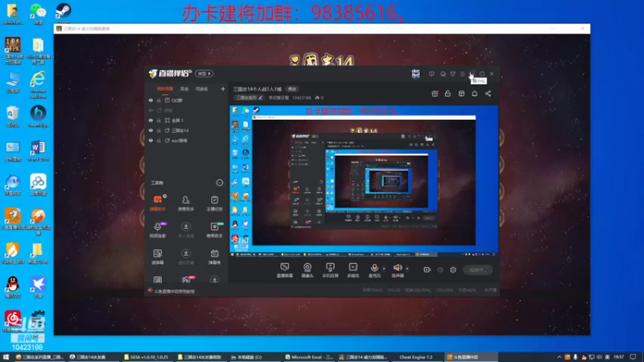
Task: Open the 榜单助手 tool icon
Action: tap(214, 230)
